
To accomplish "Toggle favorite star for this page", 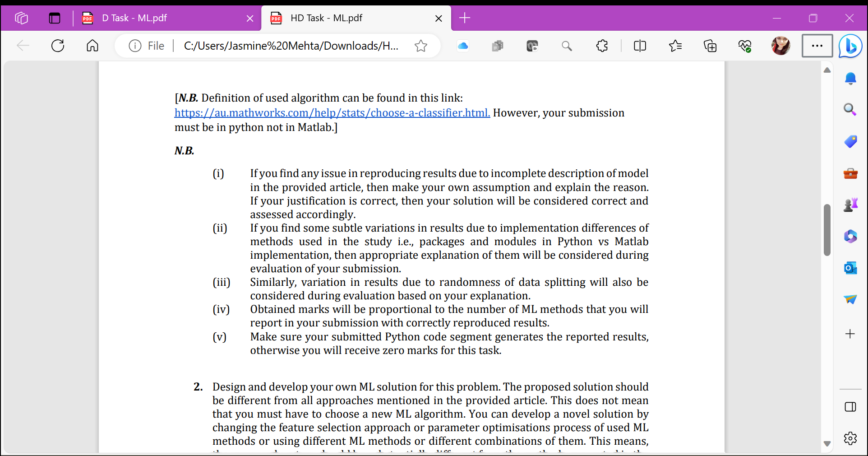I will point(421,46).
